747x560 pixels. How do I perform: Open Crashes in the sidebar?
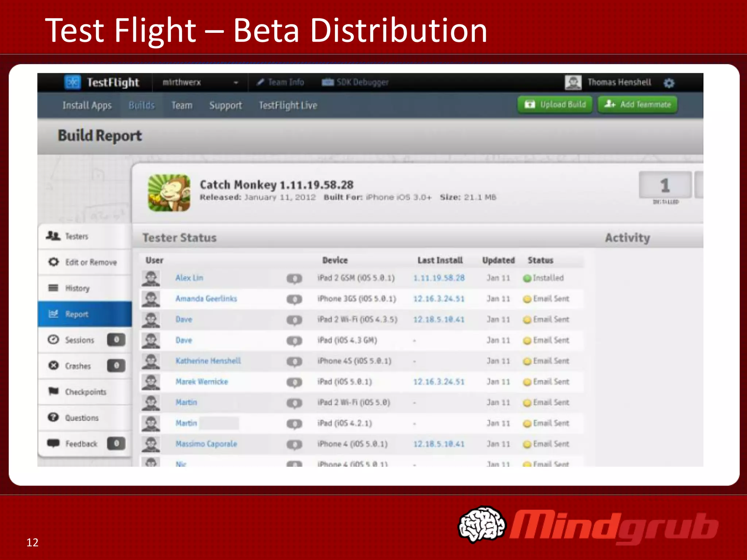84,366
